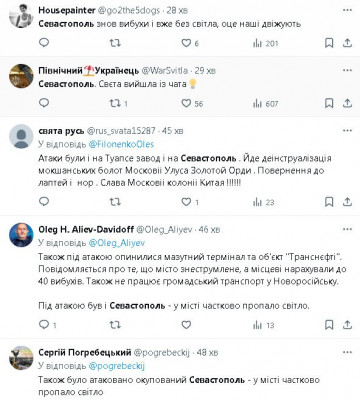Screen dimensions: 360x400
Task: Retweet the tweet with 1 retweet
Action: (118, 103)
